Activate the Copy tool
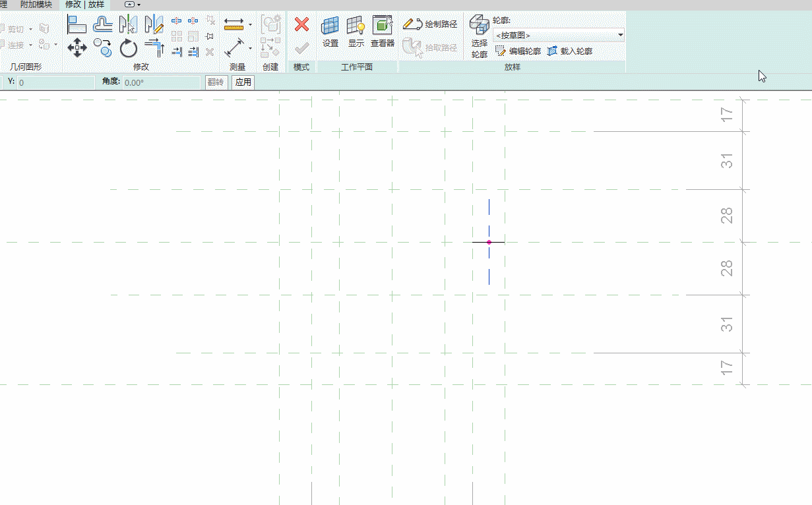This screenshot has height=505, width=812. [x=102, y=47]
